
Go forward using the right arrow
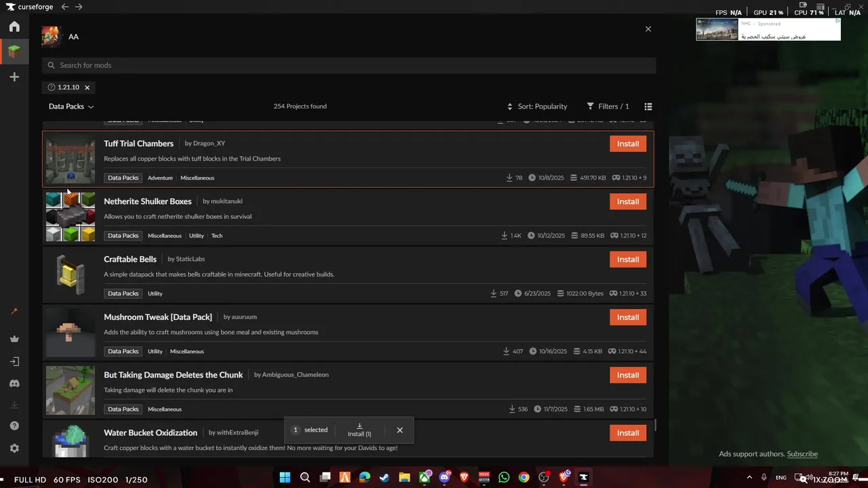(x=79, y=7)
